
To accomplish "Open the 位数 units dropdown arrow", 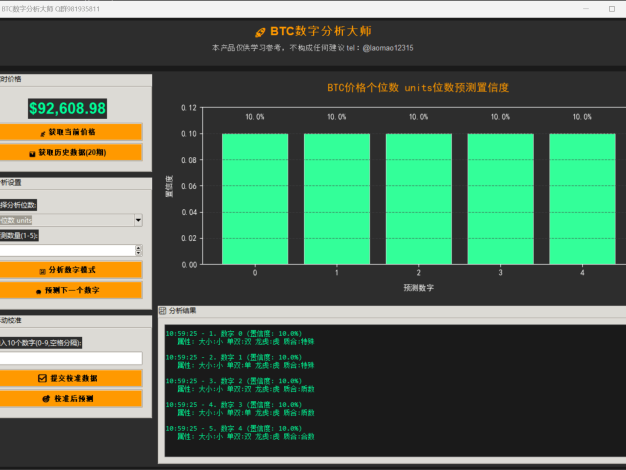I will pyautogui.click(x=137, y=220).
